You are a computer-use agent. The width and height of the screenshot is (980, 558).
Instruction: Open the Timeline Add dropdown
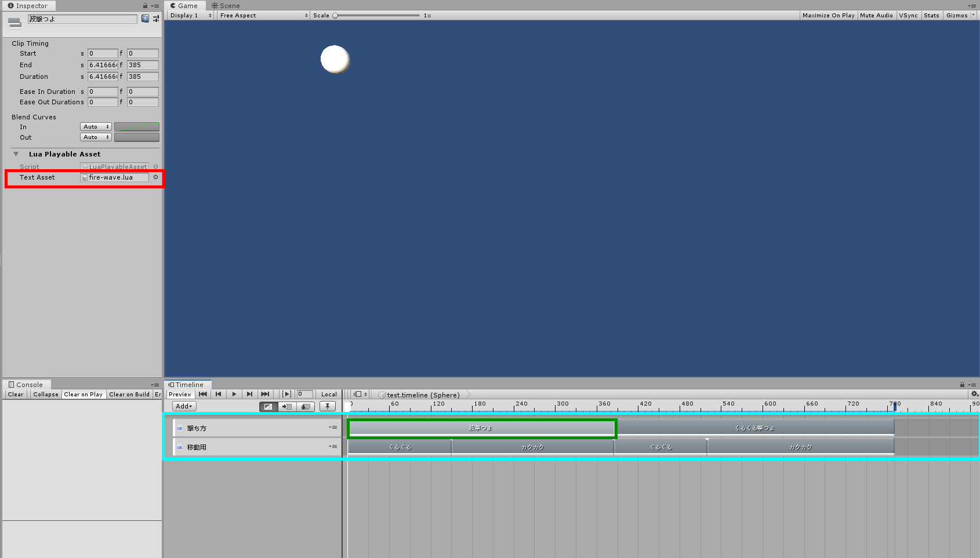(184, 407)
